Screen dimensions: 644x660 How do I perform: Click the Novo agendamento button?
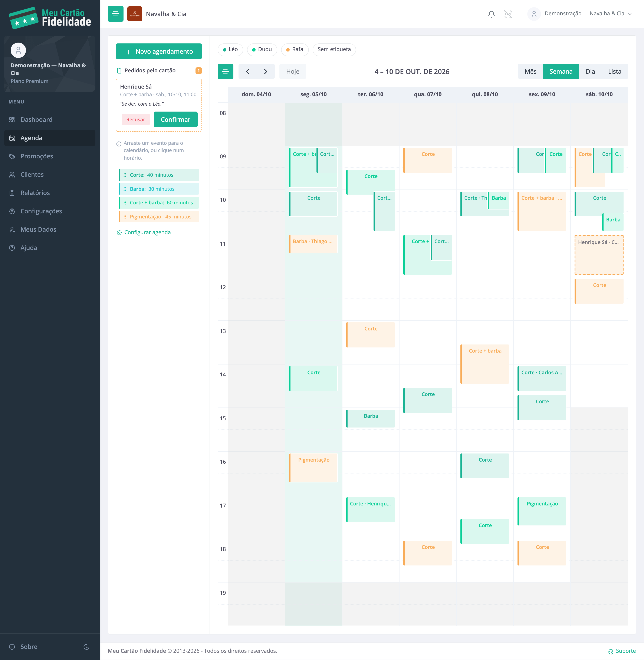pos(159,51)
